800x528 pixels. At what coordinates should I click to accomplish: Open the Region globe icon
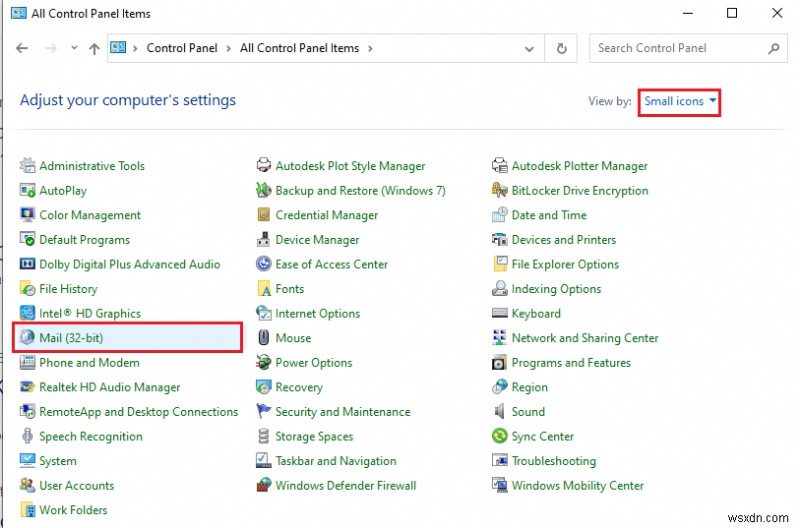click(x=499, y=387)
